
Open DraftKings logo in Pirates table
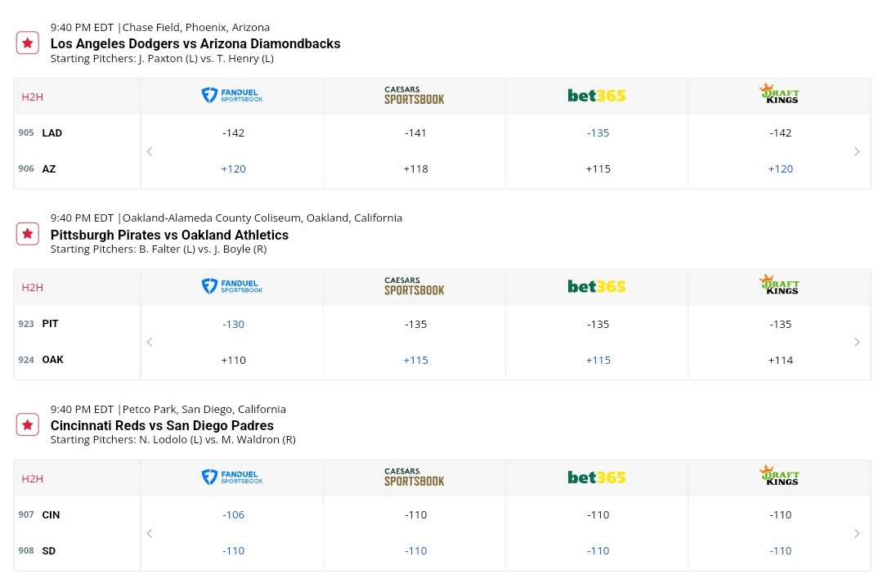[x=779, y=285]
